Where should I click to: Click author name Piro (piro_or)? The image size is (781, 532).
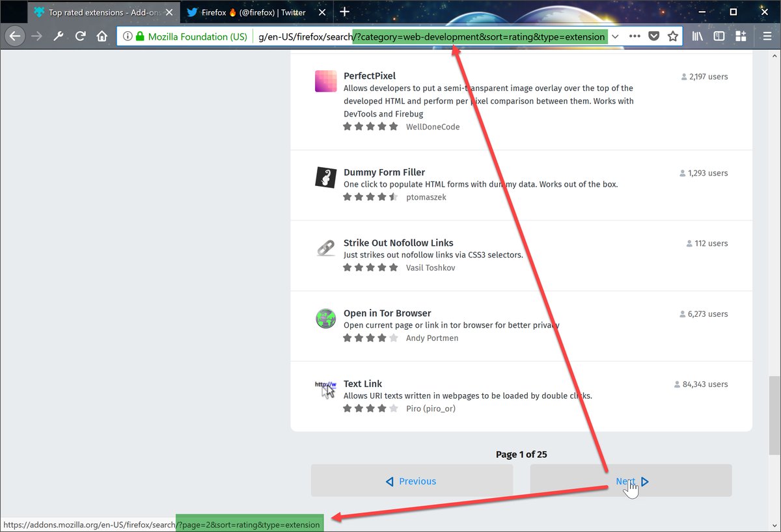[431, 408]
